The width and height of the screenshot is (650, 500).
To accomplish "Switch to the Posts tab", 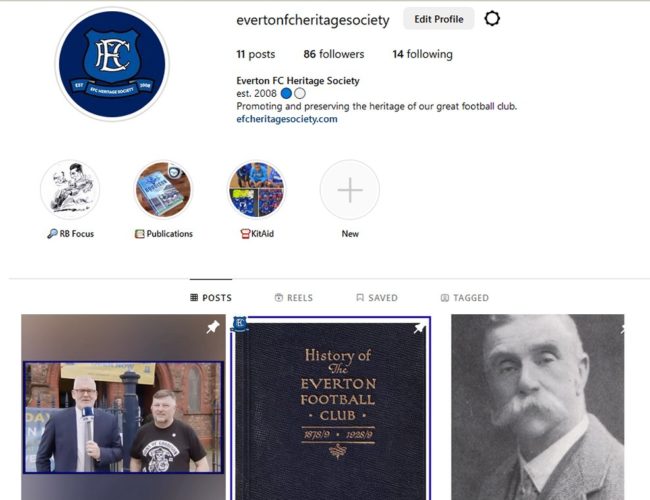I will click(x=211, y=298).
